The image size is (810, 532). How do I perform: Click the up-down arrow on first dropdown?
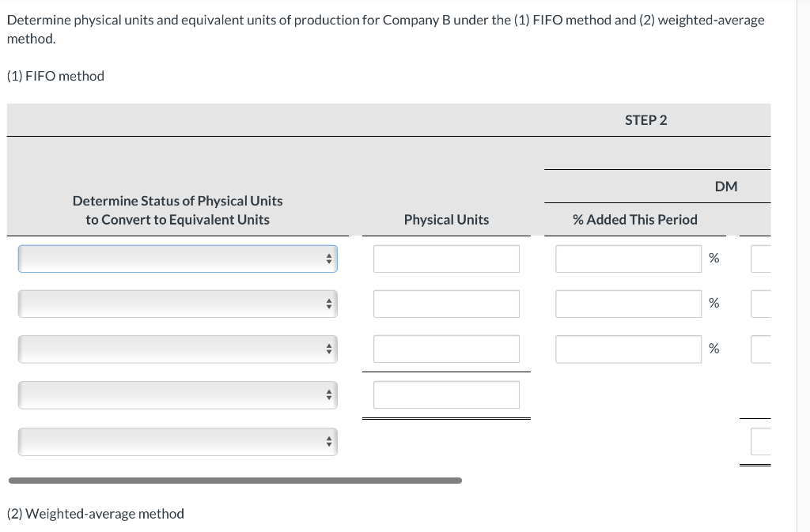[x=328, y=258]
